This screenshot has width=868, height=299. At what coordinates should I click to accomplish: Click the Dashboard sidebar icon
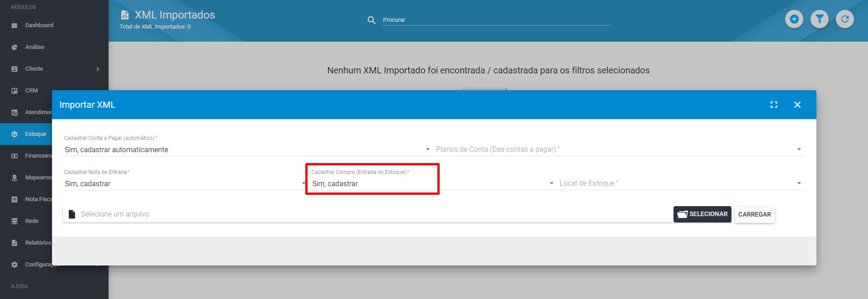(x=14, y=25)
